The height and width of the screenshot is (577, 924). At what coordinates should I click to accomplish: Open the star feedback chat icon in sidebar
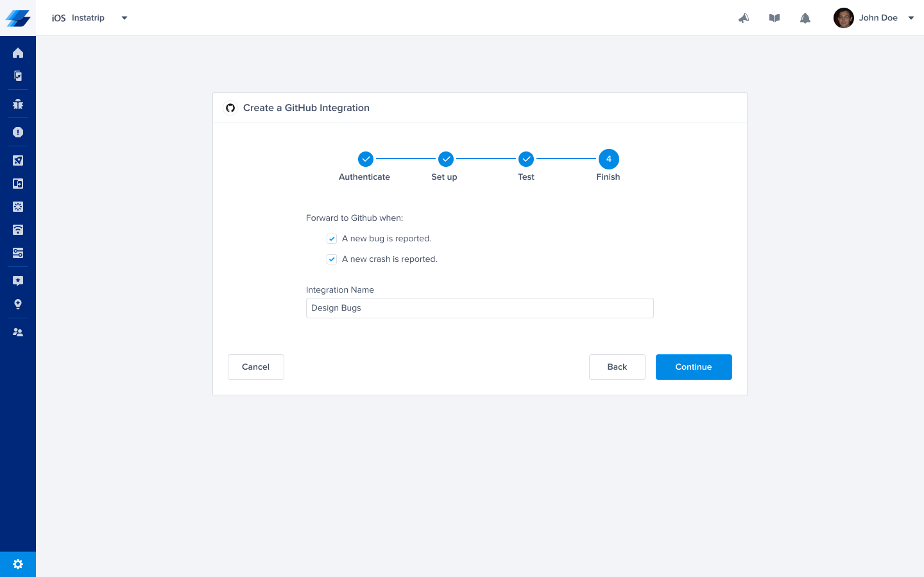18,280
